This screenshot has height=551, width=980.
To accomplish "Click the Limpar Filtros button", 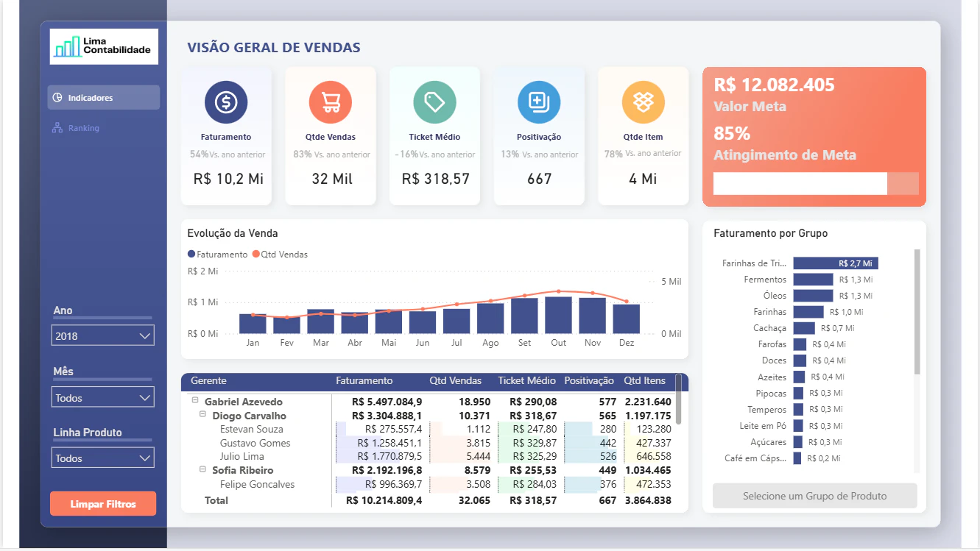I will (103, 504).
